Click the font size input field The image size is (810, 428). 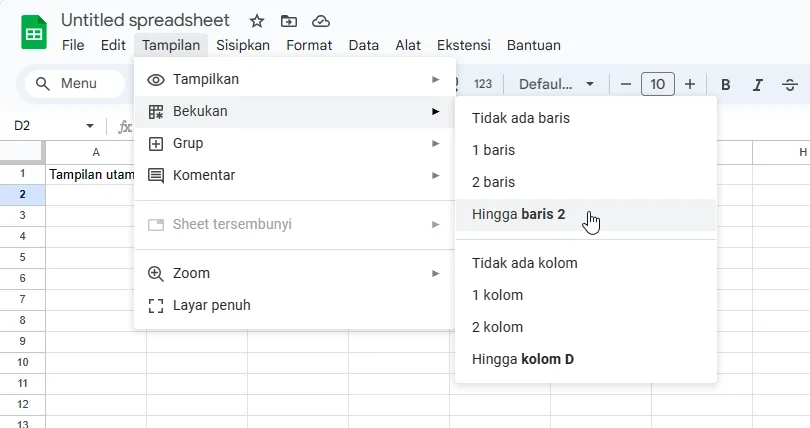(x=657, y=84)
